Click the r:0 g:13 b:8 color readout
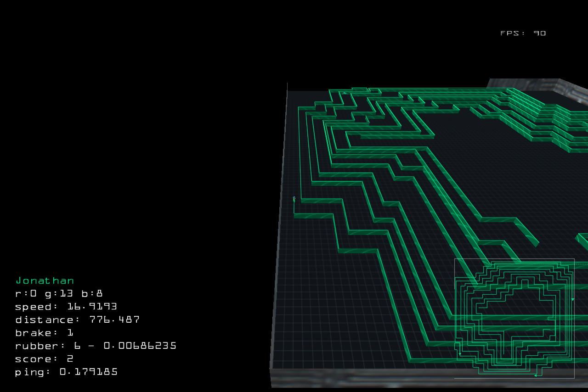Viewport: 588px width, 392px height. click(x=59, y=293)
